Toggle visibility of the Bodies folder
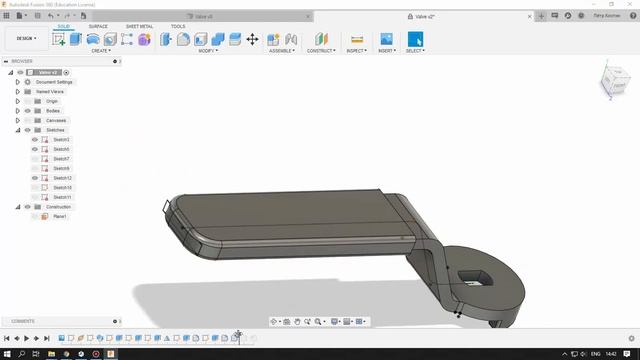The height and width of the screenshot is (360, 640). 27,111
